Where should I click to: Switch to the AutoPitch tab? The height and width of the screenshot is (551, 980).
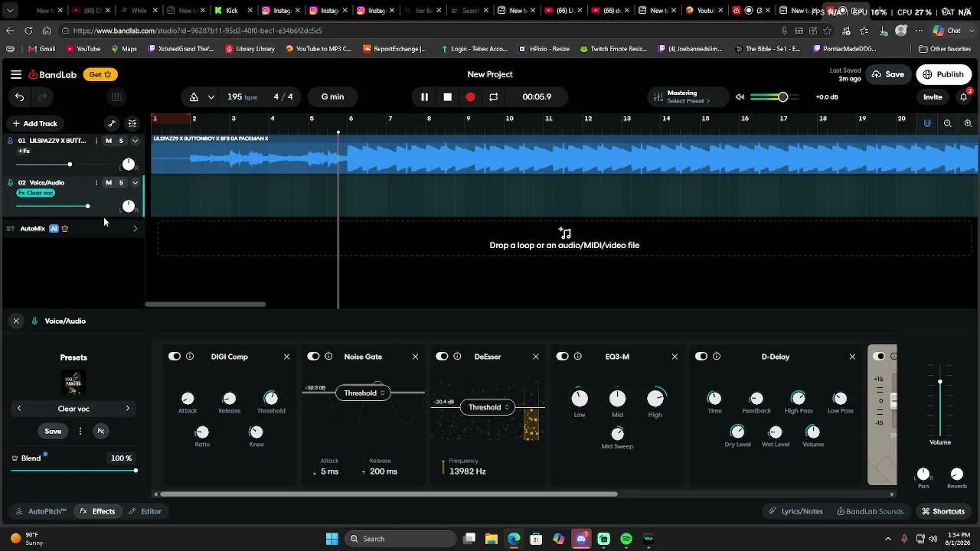pos(42,511)
